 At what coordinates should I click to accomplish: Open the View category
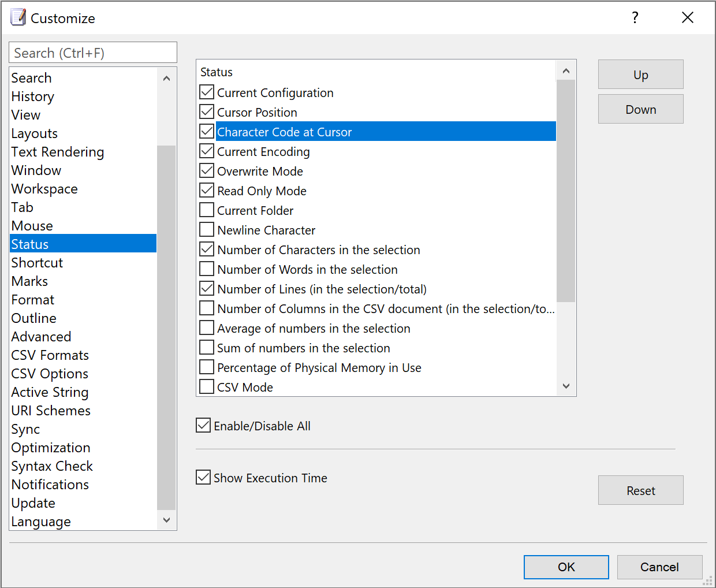(83, 115)
